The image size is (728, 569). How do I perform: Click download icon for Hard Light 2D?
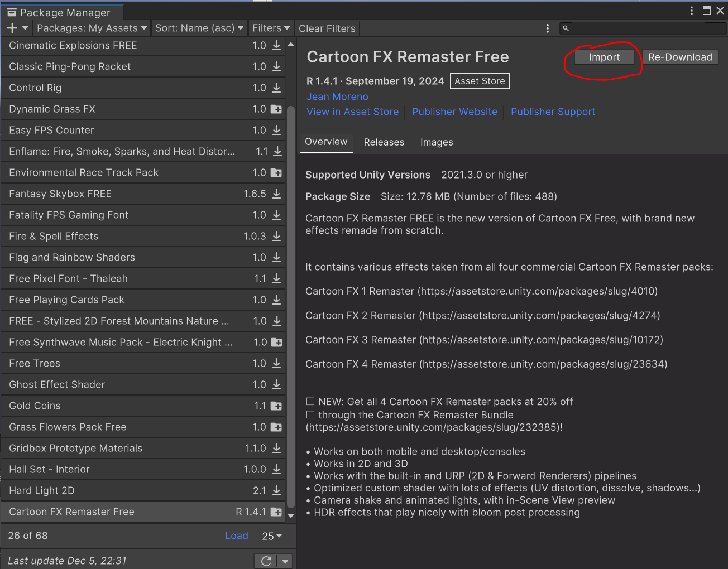point(276,491)
